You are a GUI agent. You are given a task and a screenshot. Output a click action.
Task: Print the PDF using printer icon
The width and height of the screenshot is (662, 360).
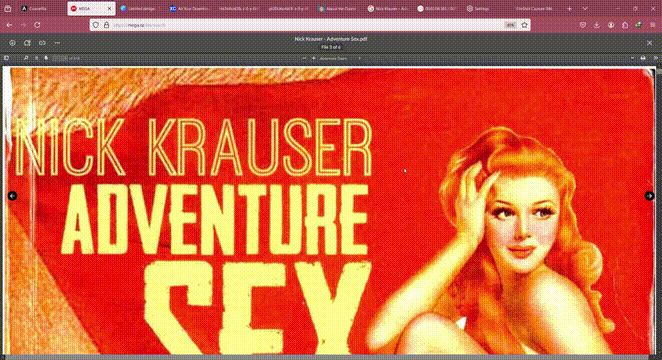click(643, 58)
